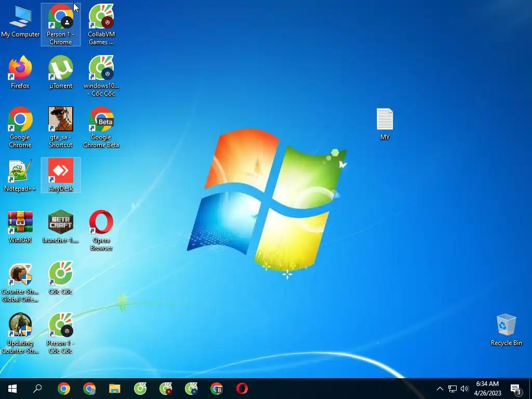Select the MY text file on desktop

tap(385, 124)
